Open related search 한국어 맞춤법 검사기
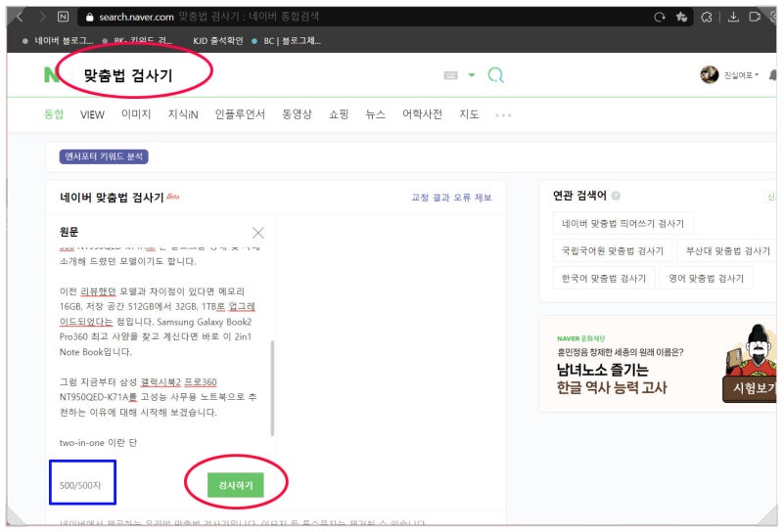The image size is (783, 532). click(604, 279)
